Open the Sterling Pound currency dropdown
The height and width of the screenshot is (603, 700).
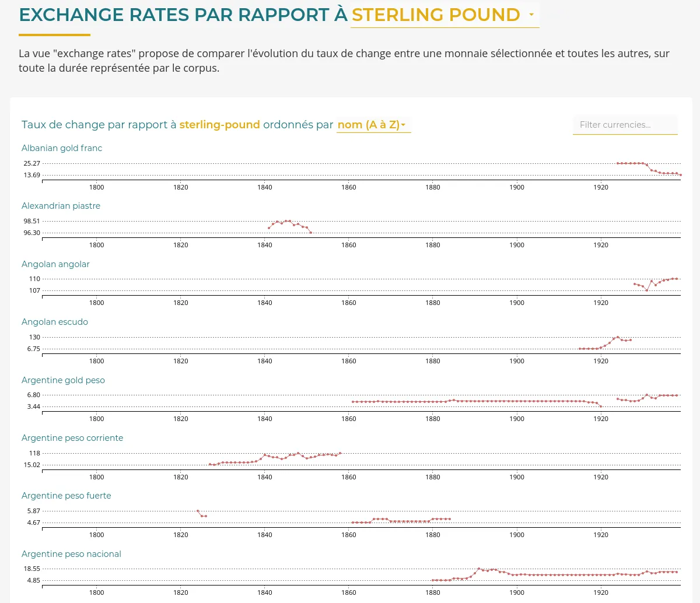point(444,15)
